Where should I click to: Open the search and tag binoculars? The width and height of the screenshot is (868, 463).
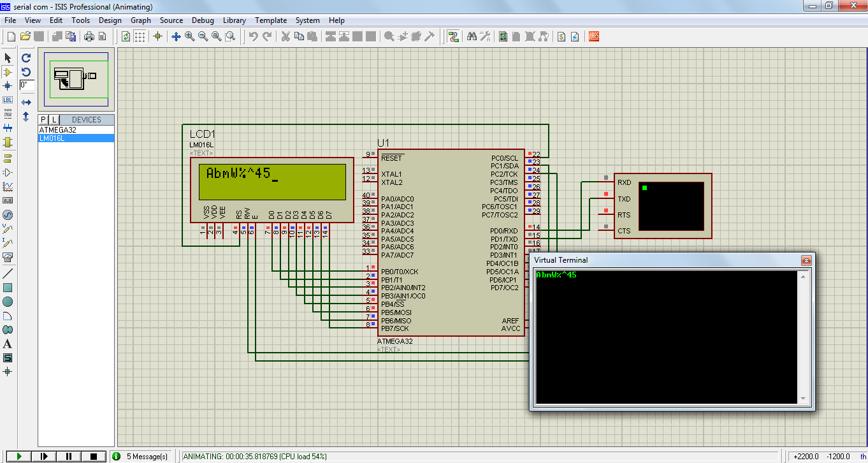pos(472,36)
